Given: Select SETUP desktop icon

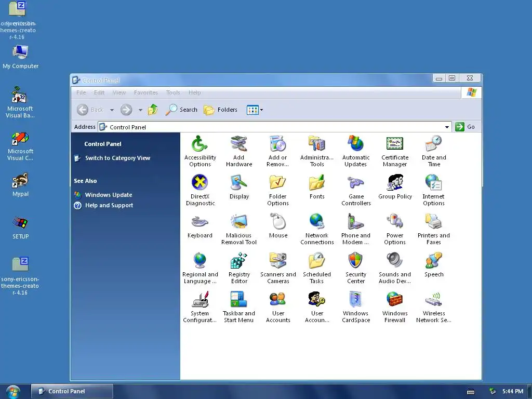Looking at the screenshot, I should point(20,228).
